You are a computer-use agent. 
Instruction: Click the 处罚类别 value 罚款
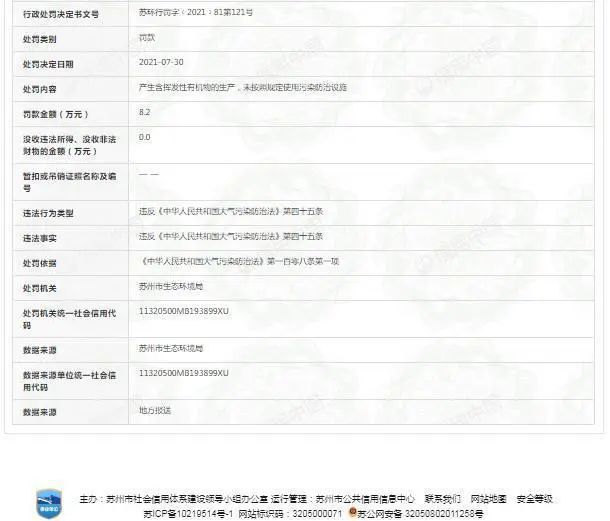pyautogui.click(x=147, y=37)
